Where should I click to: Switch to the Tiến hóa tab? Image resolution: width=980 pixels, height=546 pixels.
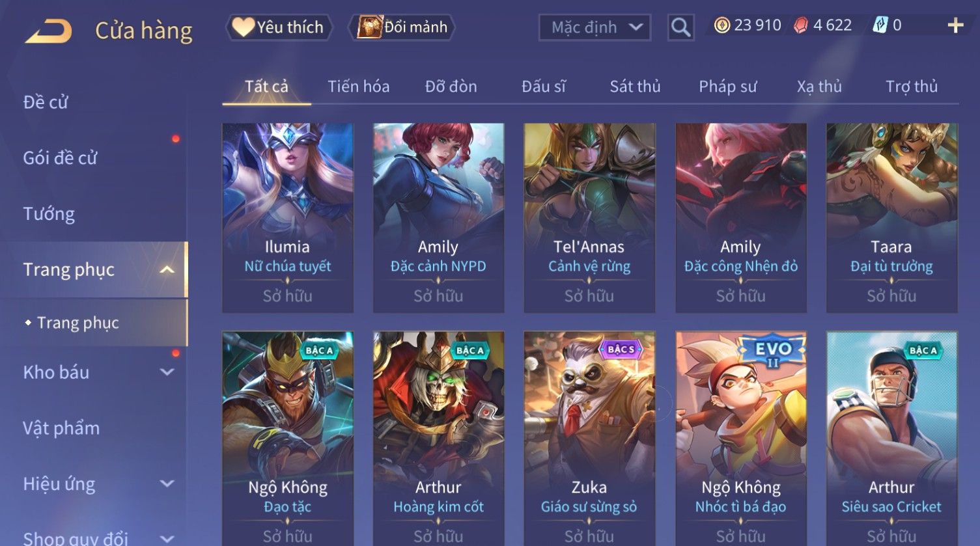tap(359, 87)
